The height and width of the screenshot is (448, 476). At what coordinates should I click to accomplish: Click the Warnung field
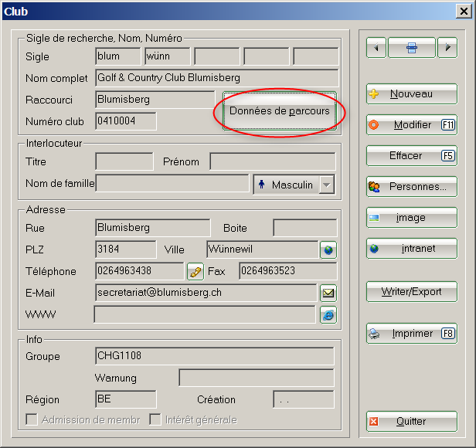257,378
